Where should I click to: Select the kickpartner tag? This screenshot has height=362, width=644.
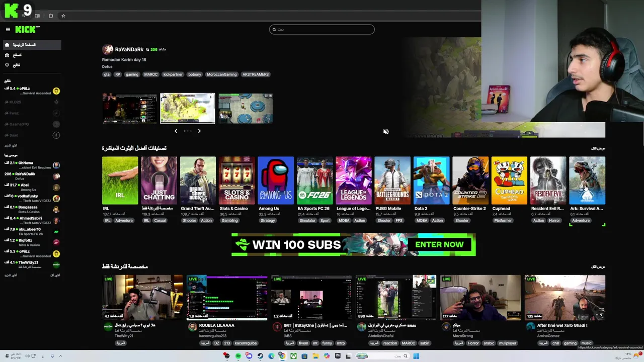point(173,74)
